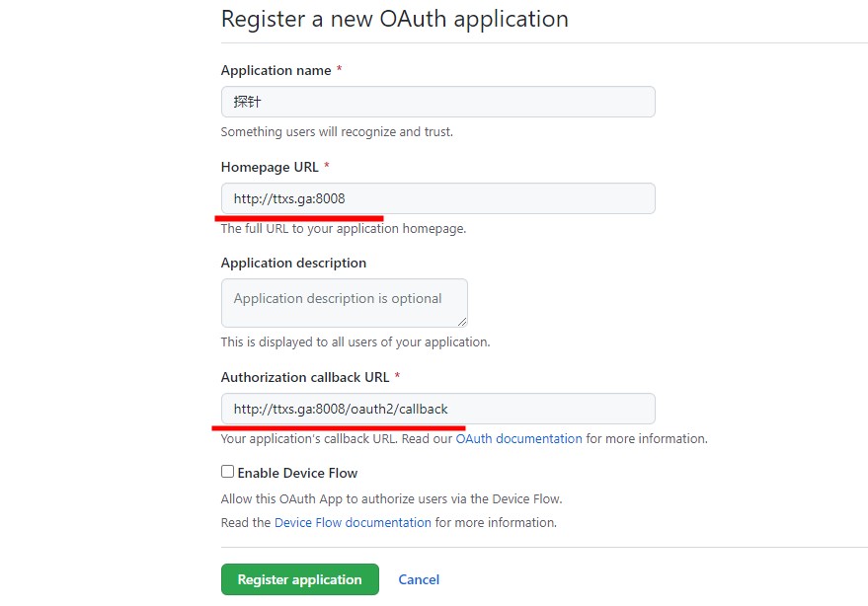868x606 pixels.
Task: Cancel the OAuth application registration
Action: pos(419,579)
